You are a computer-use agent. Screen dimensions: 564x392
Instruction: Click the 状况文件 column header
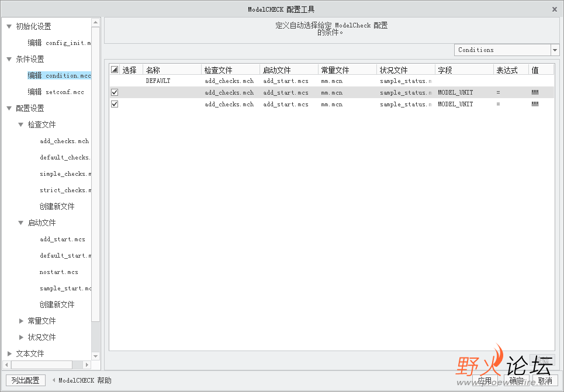pyautogui.click(x=406, y=70)
